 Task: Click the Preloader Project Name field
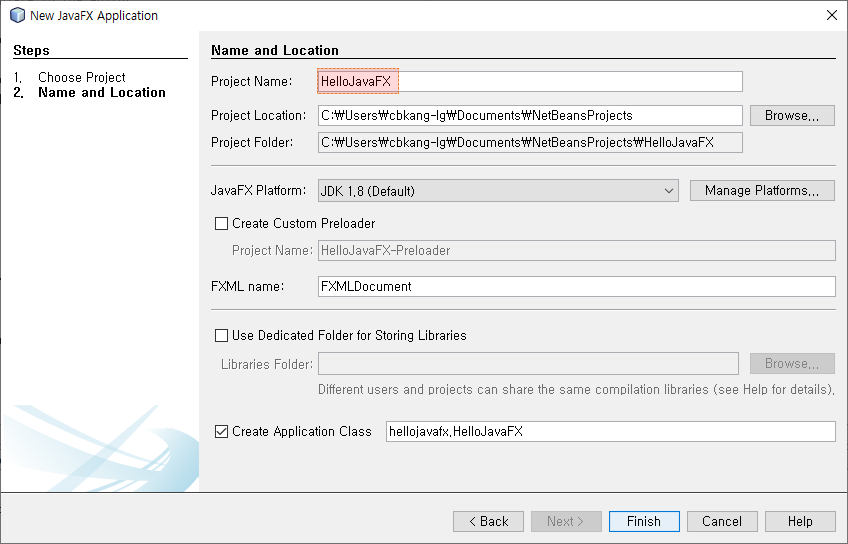click(577, 250)
